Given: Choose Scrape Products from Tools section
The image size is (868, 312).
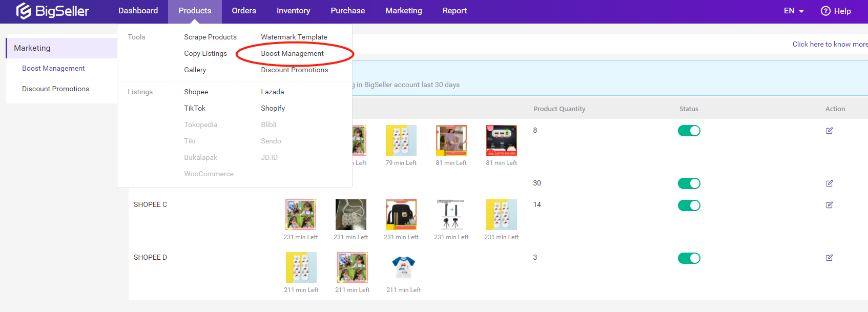Looking at the screenshot, I should coord(210,37).
